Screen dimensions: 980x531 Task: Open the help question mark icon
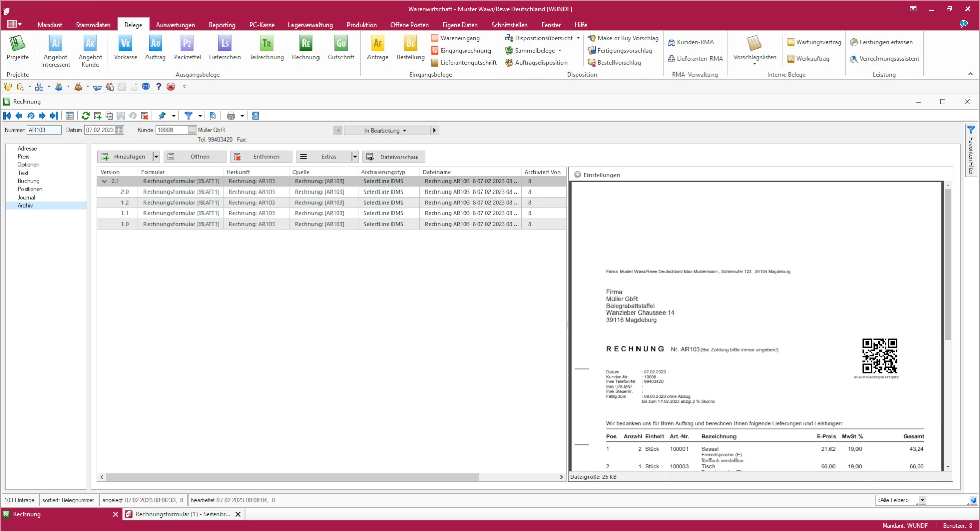point(159,87)
